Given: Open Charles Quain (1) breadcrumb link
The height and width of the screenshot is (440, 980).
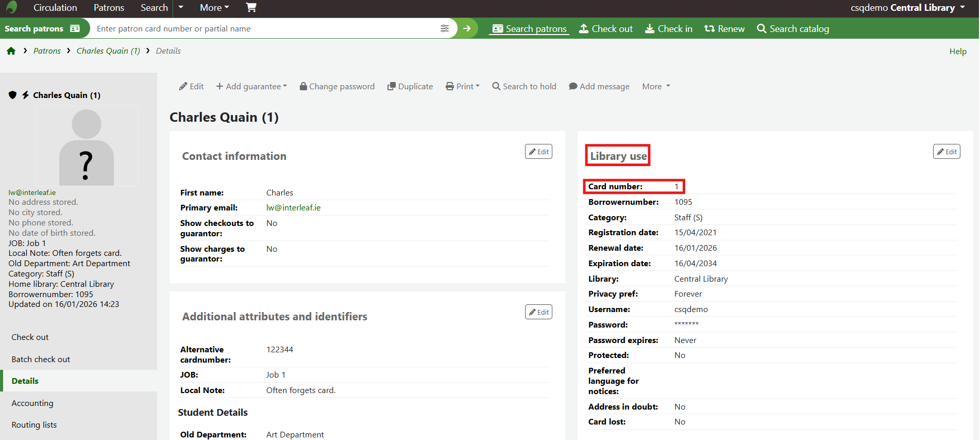Looking at the screenshot, I should pyautogui.click(x=108, y=51).
